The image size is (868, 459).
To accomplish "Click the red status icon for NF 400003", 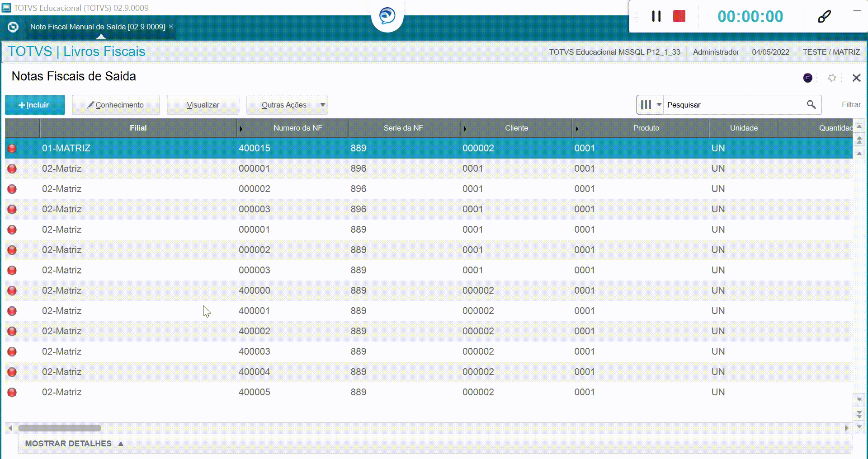I will 12,351.
